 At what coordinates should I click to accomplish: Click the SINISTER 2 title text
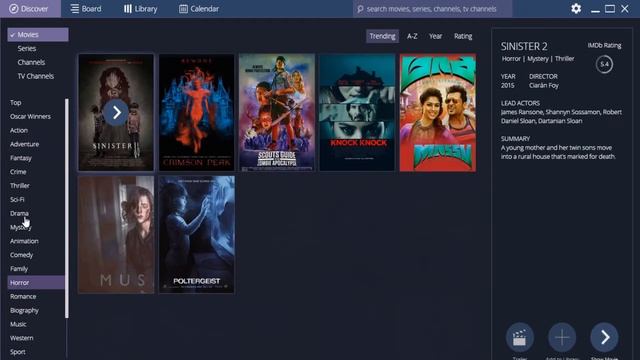[x=524, y=47]
